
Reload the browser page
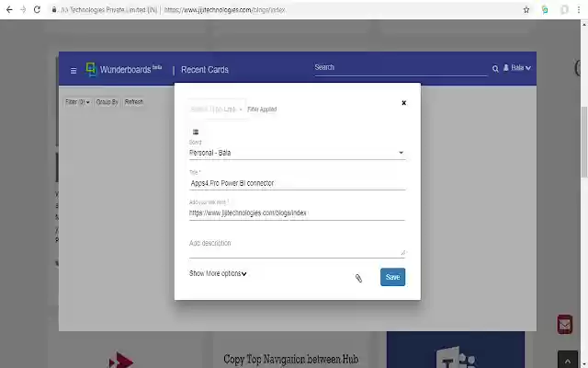(37, 10)
